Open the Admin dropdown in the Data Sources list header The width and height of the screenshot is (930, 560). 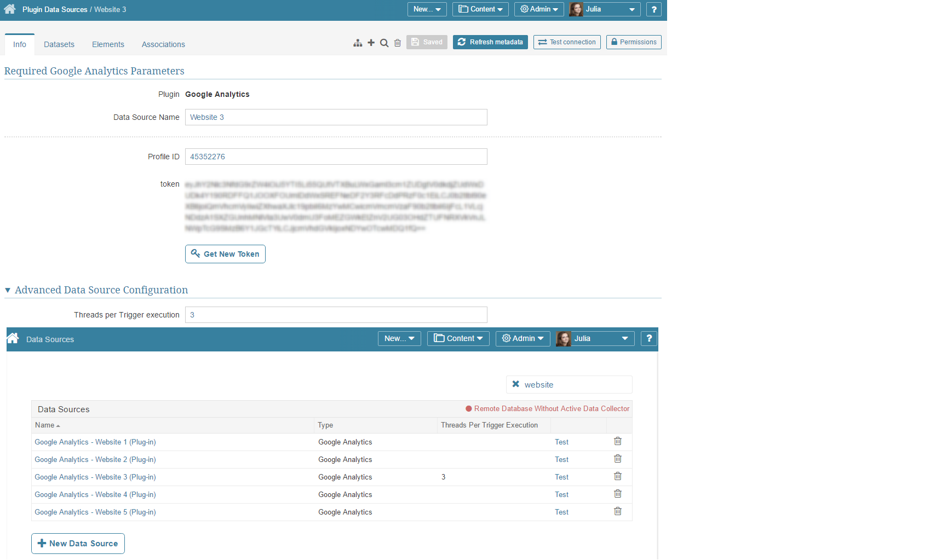pyautogui.click(x=523, y=338)
